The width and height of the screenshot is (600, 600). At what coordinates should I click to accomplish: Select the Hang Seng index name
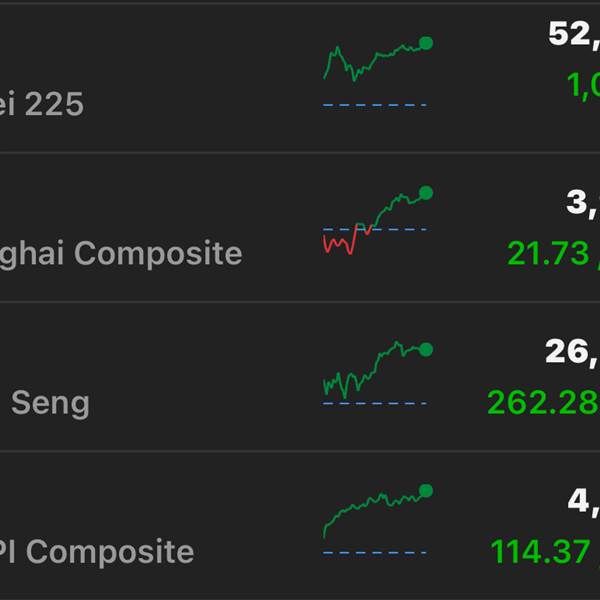tap(50, 403)
